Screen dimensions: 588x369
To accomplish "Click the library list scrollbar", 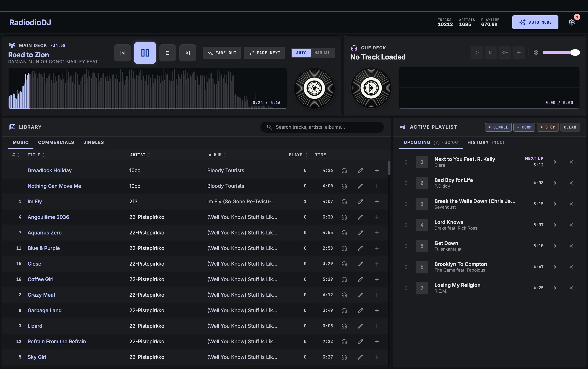I will coord(389,168).
